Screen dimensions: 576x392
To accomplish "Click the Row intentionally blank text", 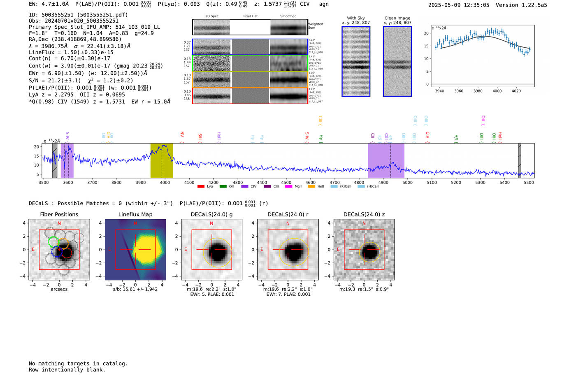I will pyautogui.click(x=67, y=370).
